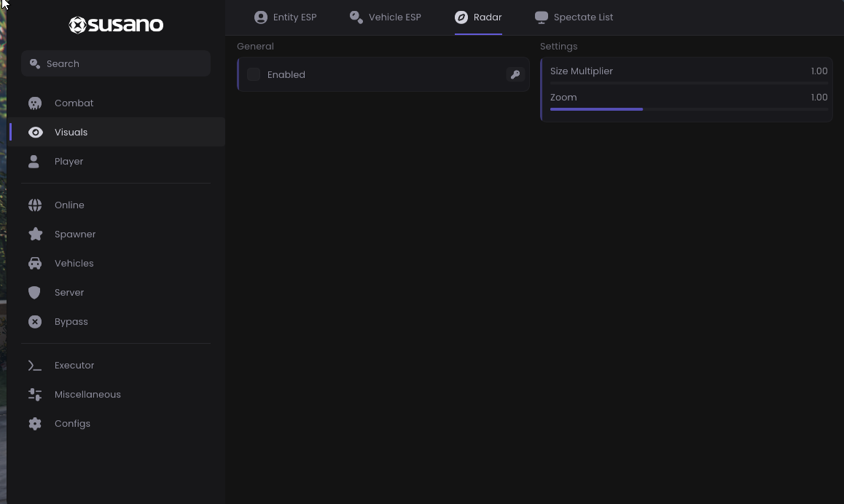Open the Spectate List tab
This screenshot has height=504, width=844.
pyautogui.click(x=574, y=17)
